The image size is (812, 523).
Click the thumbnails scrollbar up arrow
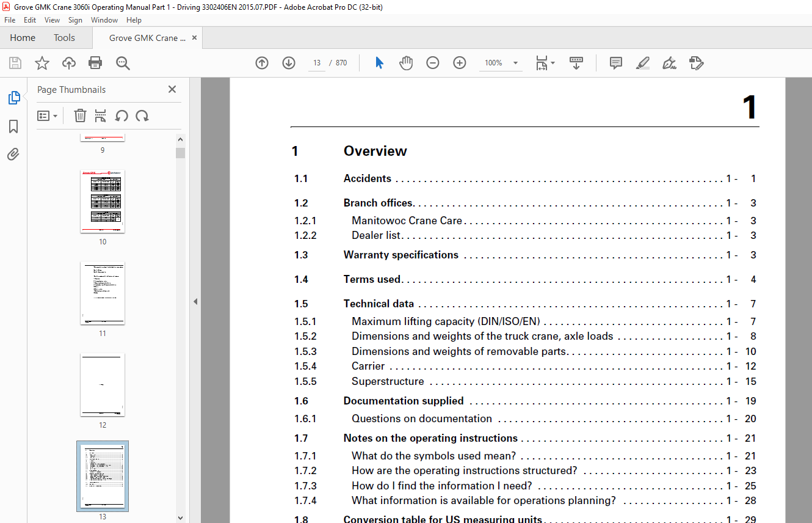[x=181, y=139]
